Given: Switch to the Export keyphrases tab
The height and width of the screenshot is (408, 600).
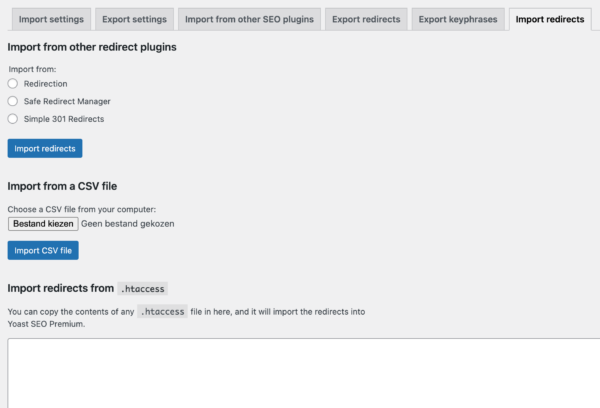Looking at the screenshot, I should (x=457, y=19).
